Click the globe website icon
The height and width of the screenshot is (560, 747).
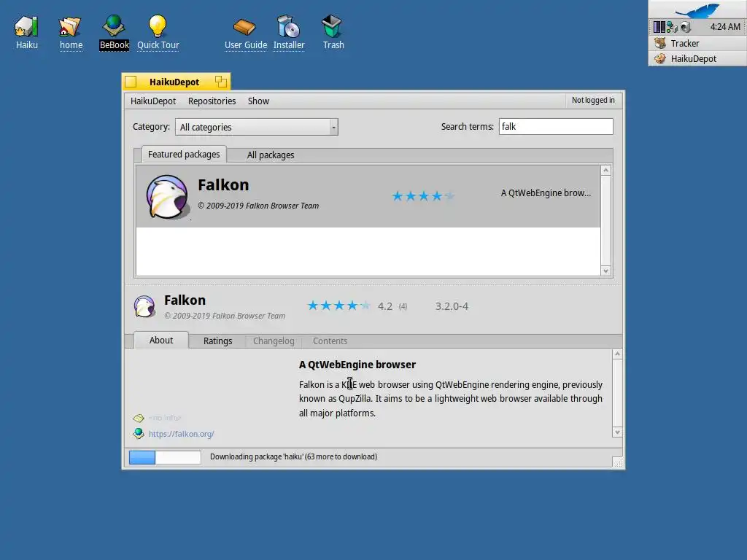pos(138,433)
